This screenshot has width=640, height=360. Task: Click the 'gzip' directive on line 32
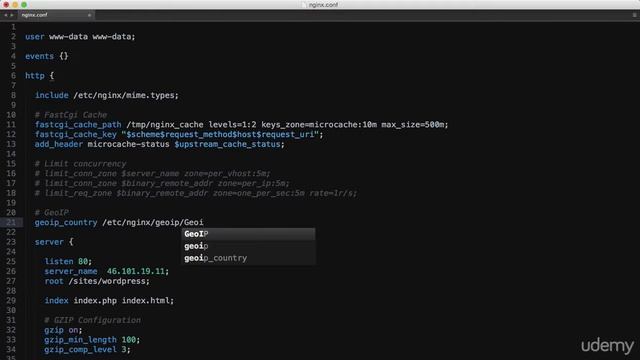click(x=54, y=330)
